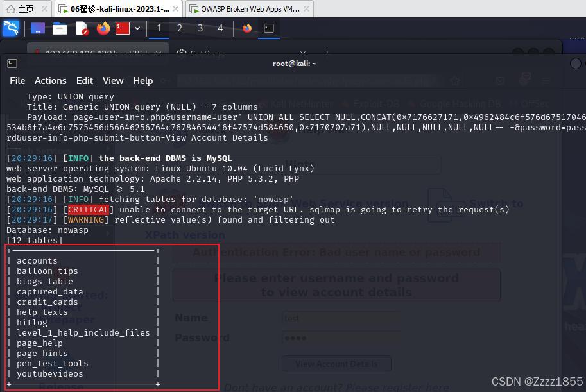Image resolution: width=586 pixels, height=392 pixels.
Task: Click 'captured_data' table name
Action: (x=49, y=291)
